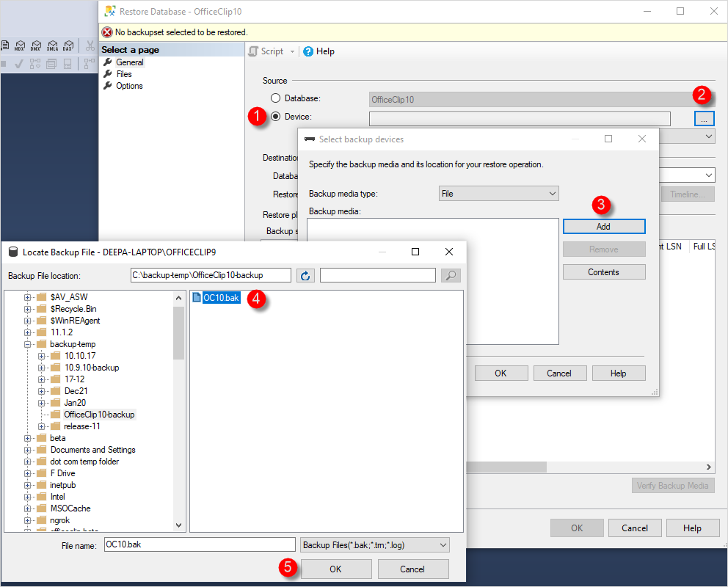Click the OfficeClip10-backup folder icon
This screenshot has height=587, width=728.
point(55,415)
